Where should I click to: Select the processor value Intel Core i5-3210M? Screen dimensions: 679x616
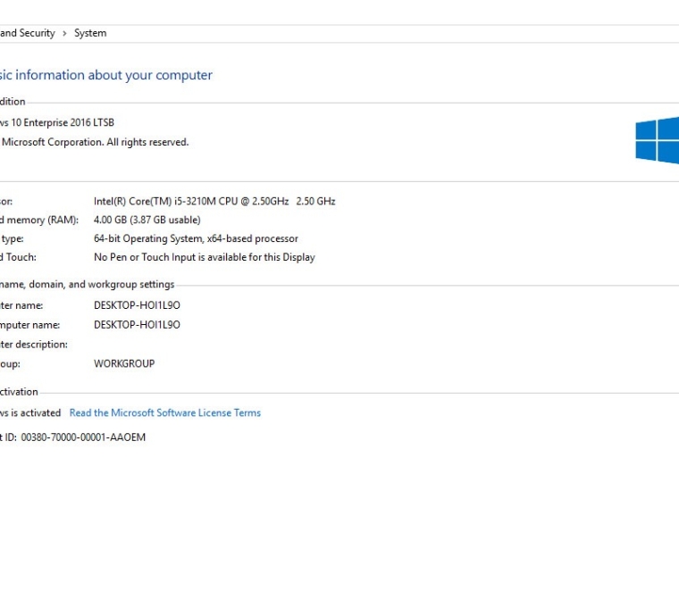(214, 201)
